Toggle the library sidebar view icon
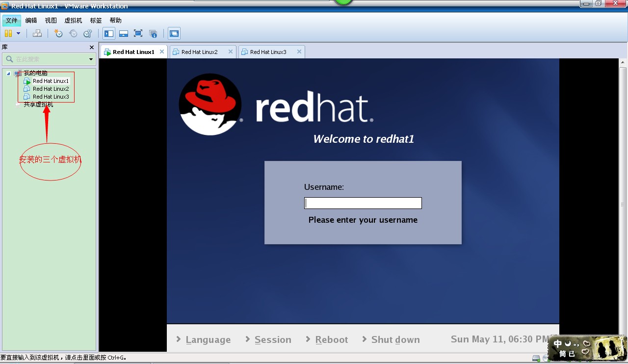The width and height of the screenshot is (628, 364). coord(109,33)
